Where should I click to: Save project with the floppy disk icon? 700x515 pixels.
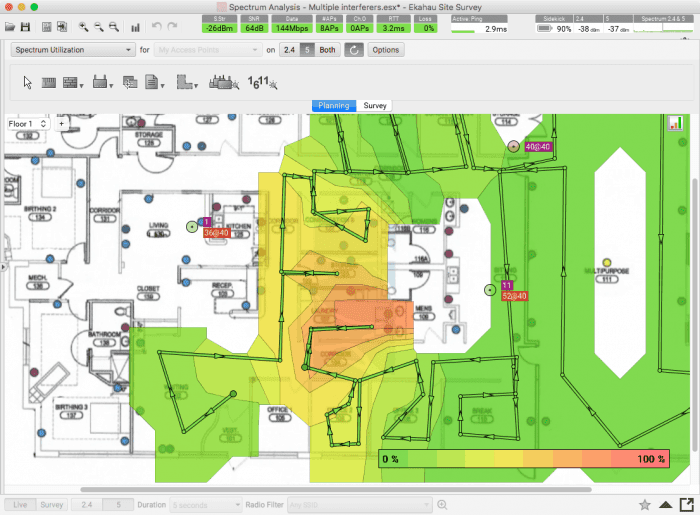pos(25,27)
